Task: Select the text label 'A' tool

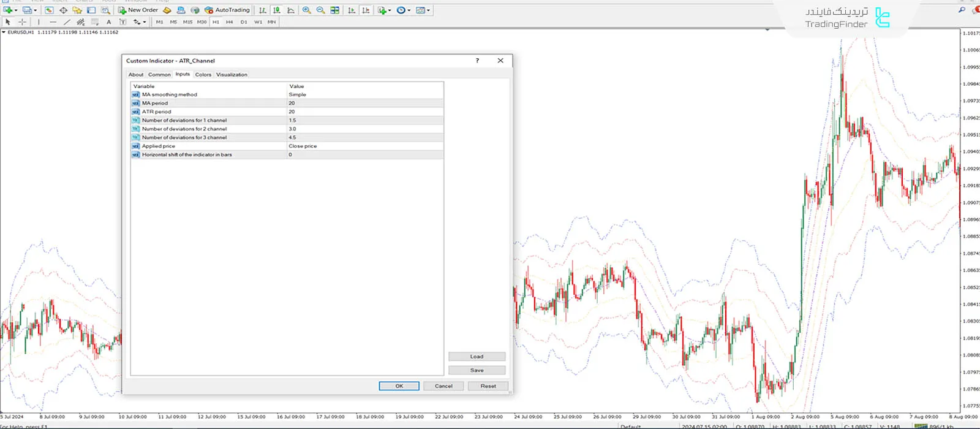Action: point(109,22)
